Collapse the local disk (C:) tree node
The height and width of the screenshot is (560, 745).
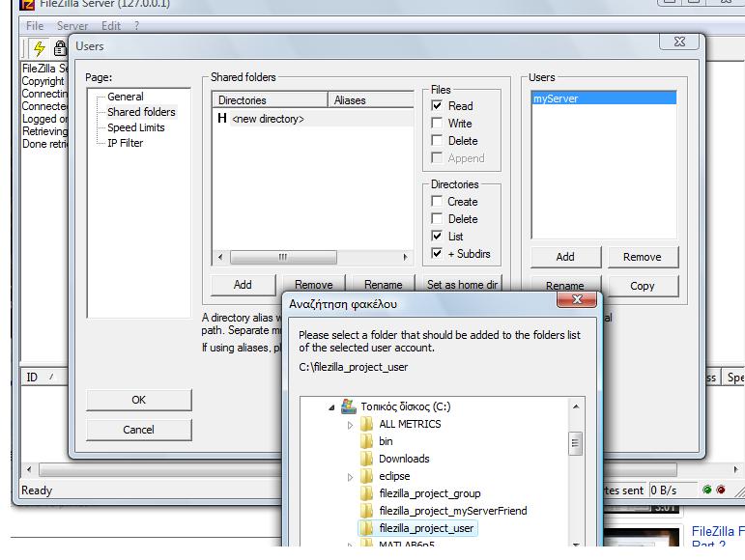click(x=331, y=407)
